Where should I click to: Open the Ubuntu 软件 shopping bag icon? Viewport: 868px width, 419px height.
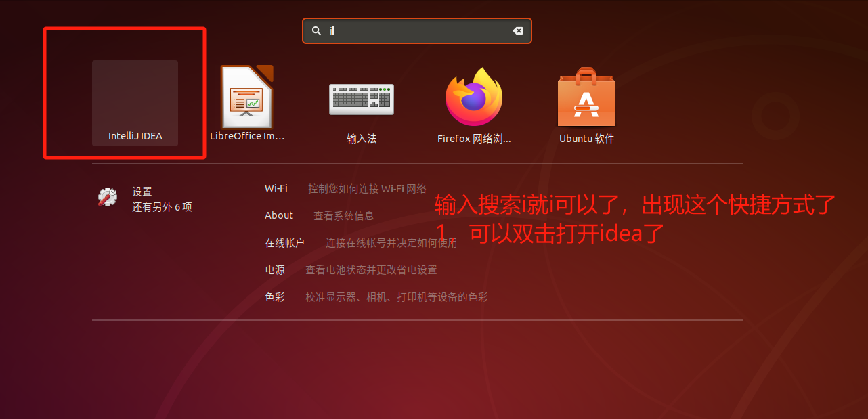click(x=586, y=97)
